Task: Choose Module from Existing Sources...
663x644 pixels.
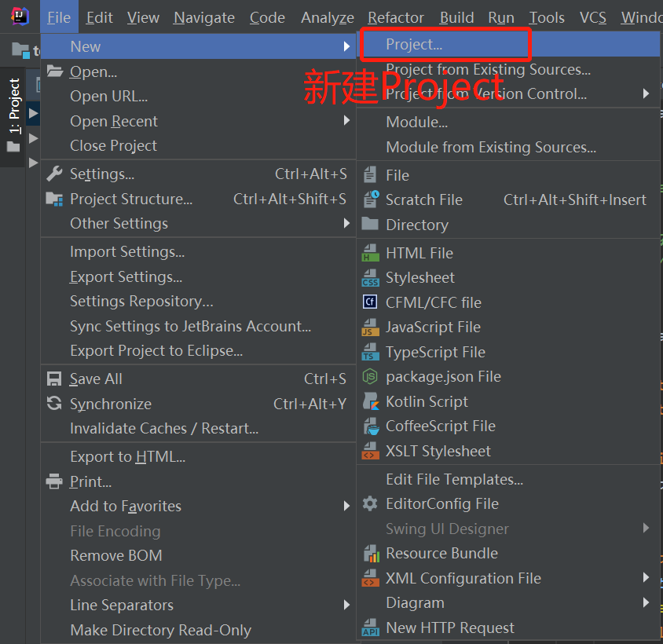Action: click(509, 147)
